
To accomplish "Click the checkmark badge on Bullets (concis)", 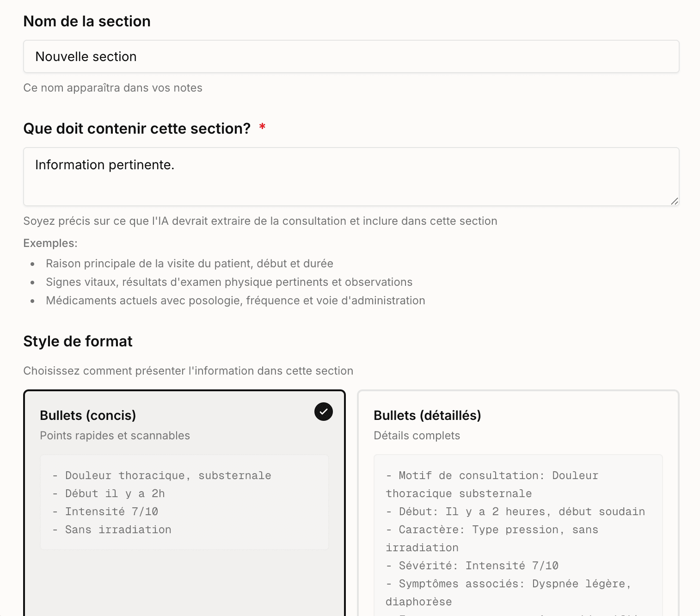I will (323, 412).
